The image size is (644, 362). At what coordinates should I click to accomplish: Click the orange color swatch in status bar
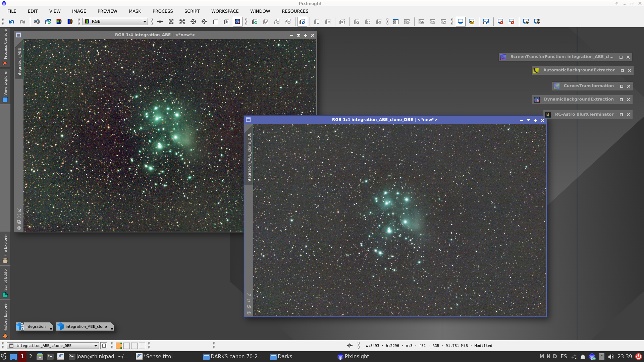click(x=119, y=346)
